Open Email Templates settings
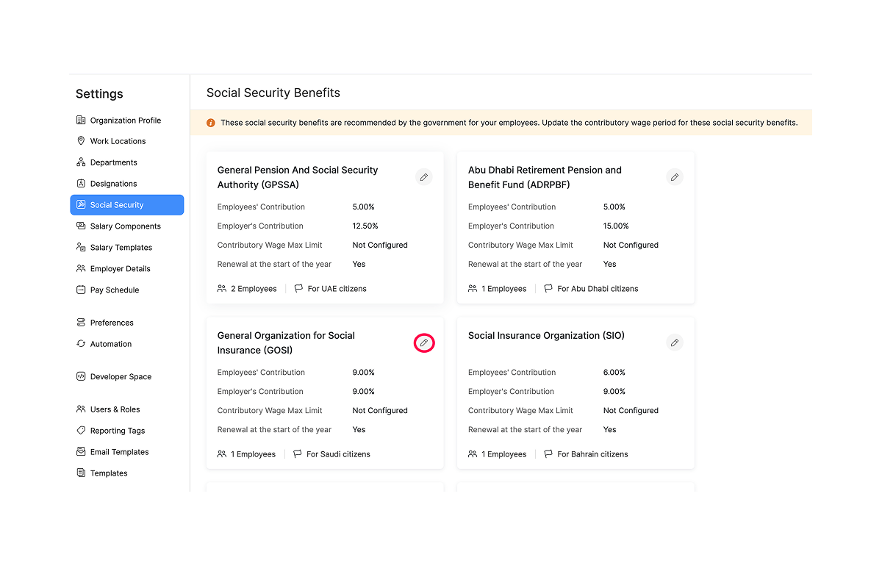This screenshot has height=588, width=882. click(119, 452)
